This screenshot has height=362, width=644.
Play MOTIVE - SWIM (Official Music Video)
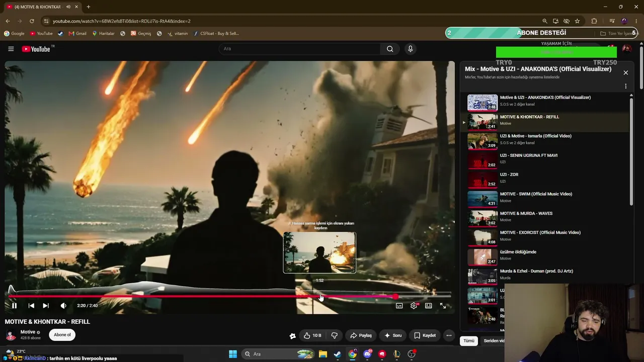[x=546, y=199]
